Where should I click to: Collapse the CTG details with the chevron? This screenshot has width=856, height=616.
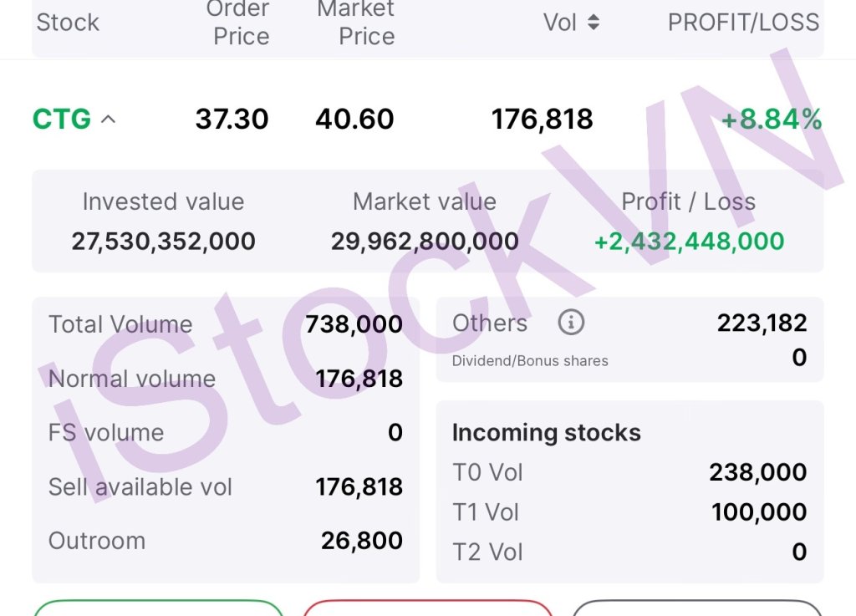[108, 120]
